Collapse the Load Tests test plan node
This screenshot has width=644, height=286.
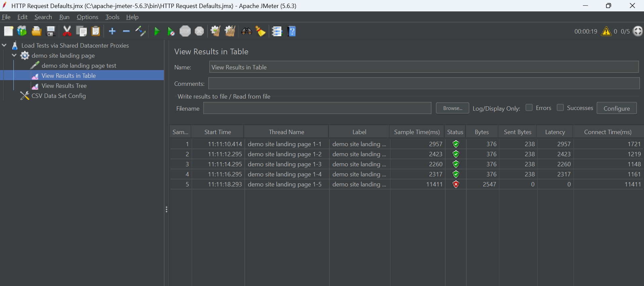pyautogui.click(x=4, y=45)
